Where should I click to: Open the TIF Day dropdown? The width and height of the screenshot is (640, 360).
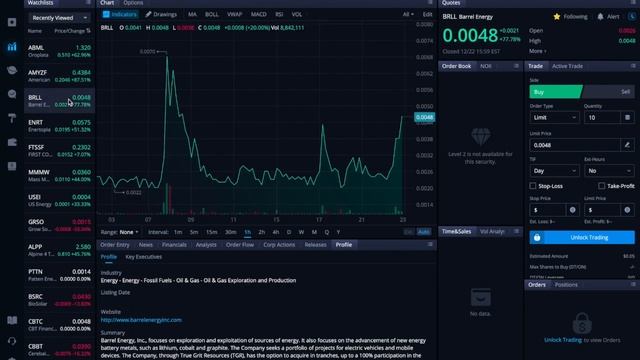tap(554, 171)
